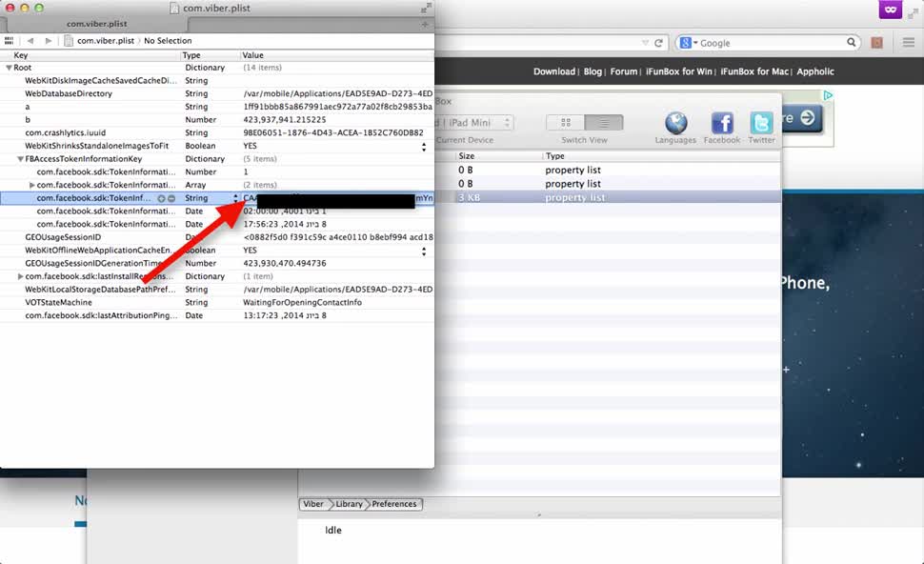Select the VOTStateMachine key row
The height and width of the screenshot is (564, 924).
217,303
